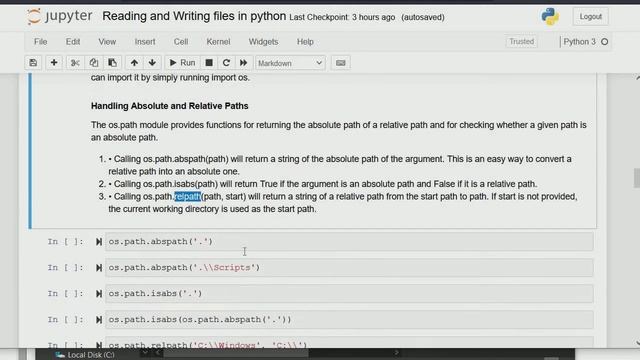Click into os.path.isabs(os.path.abspath('.')) cell
The image size is (640, 360).
point(349,320)
